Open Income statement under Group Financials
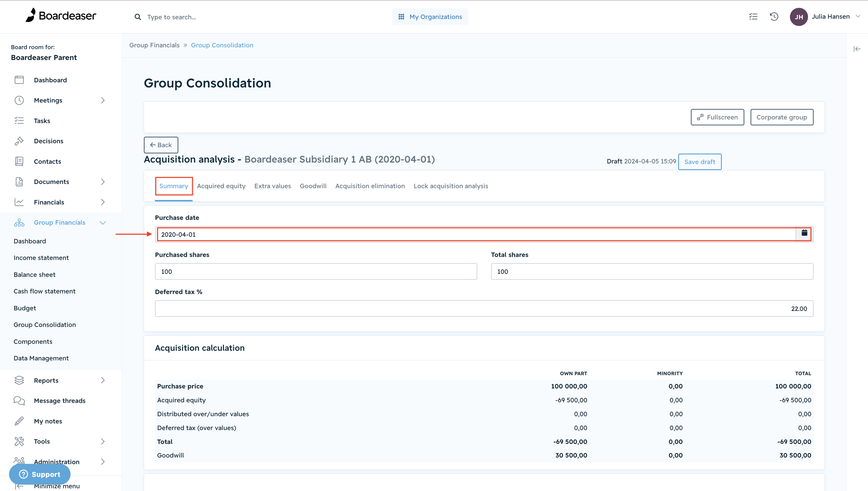 click(41, 258)
